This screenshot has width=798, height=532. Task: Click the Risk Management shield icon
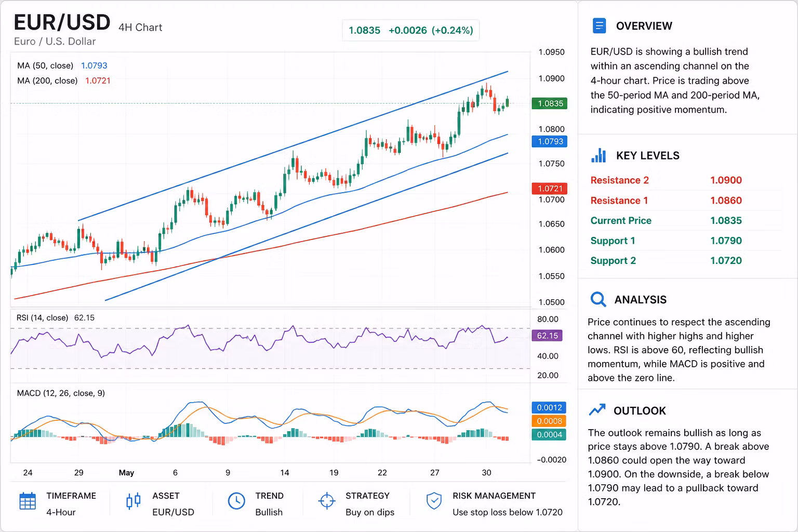click(x=434, y=501)
